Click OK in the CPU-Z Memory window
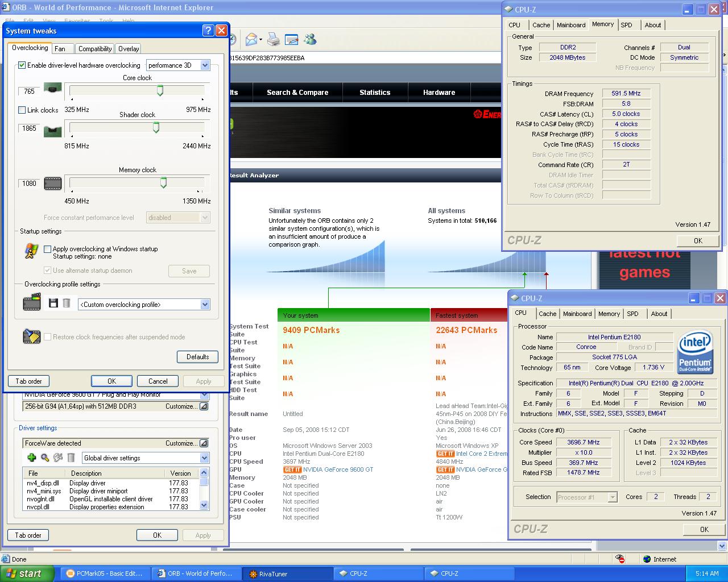The height and width of the screenshot is (582, 728). 698,240
